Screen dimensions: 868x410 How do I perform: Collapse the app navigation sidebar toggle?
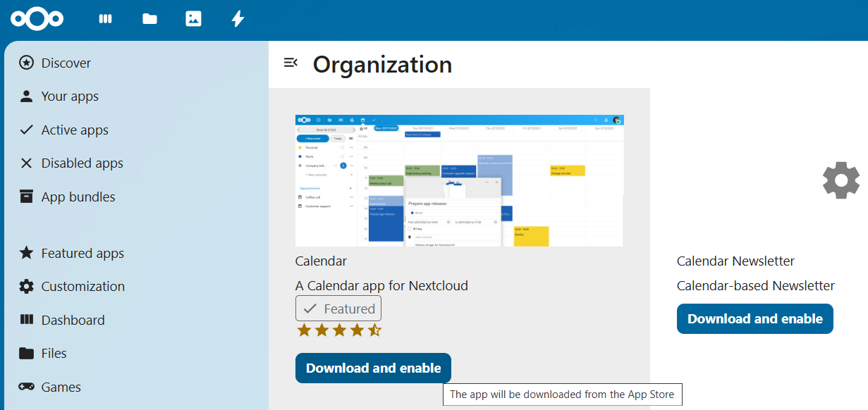[291, 63]
